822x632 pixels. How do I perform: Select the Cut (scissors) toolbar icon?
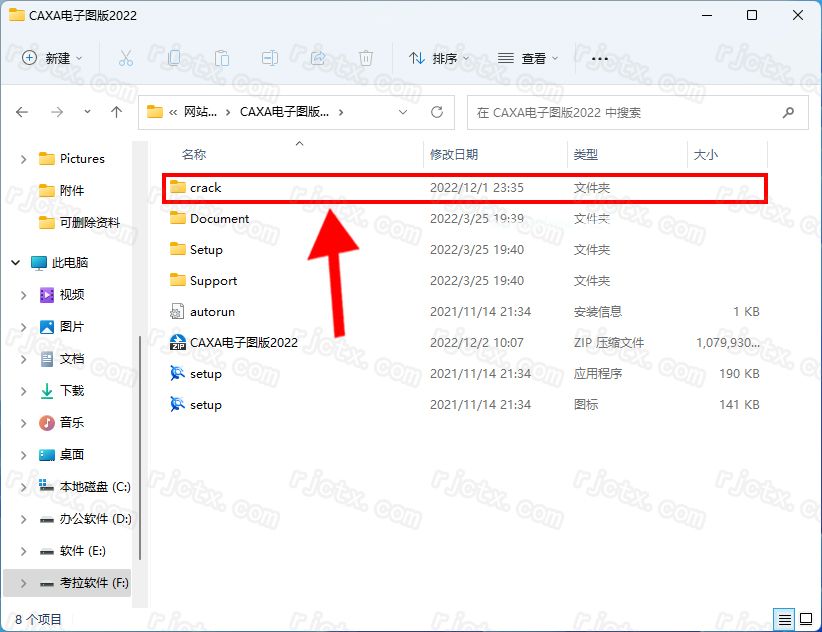point(125,58)
